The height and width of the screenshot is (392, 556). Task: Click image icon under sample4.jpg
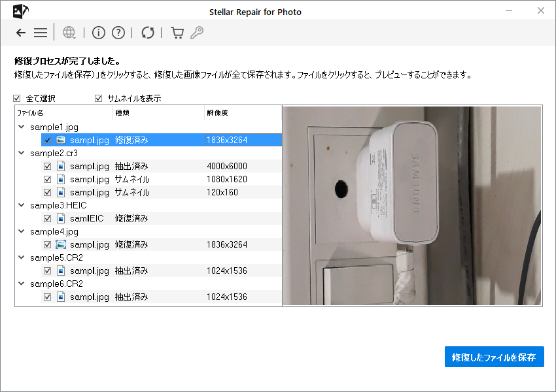click(61, 244)
